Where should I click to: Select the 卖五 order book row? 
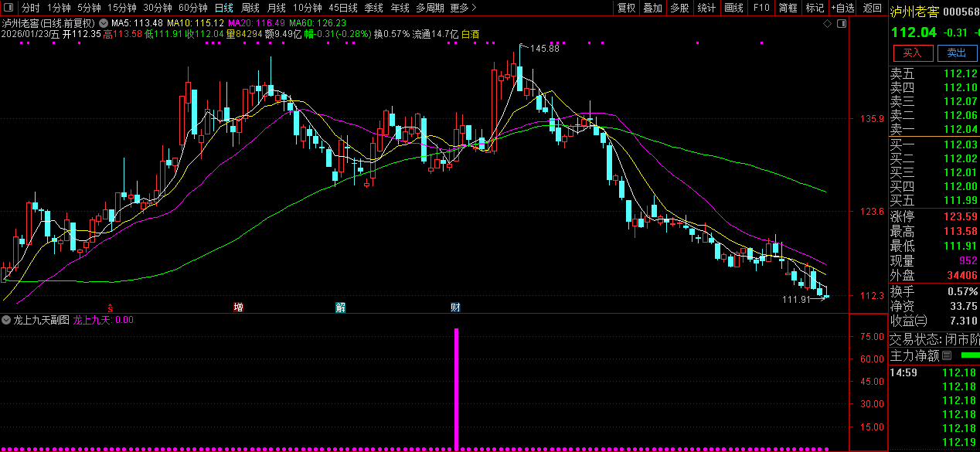(934, 73)
